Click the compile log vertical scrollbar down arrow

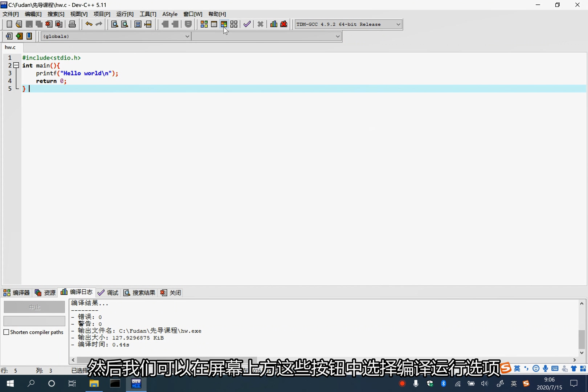(x=582, y=353)
